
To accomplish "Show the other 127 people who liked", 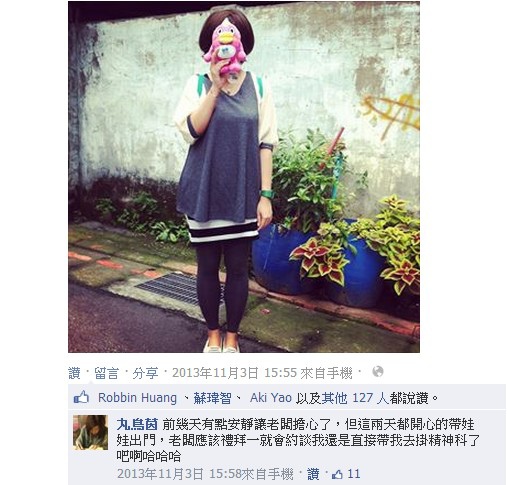I will [x=355, y=398].
